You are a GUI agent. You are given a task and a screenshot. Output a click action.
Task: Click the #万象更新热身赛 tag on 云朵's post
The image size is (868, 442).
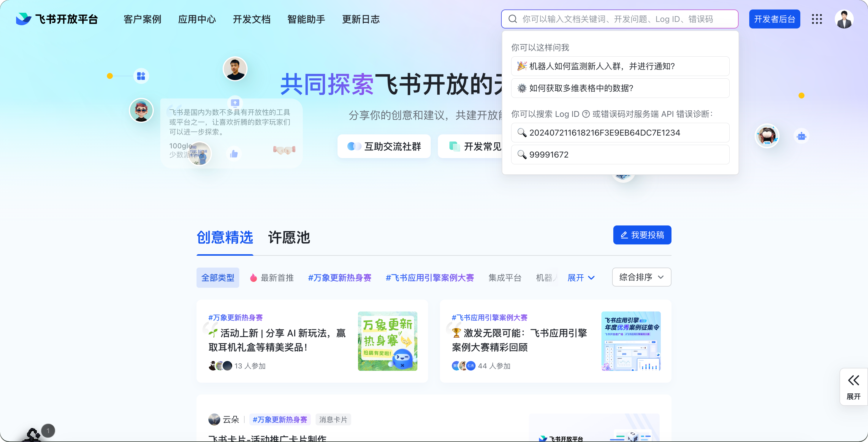[280, 419]
